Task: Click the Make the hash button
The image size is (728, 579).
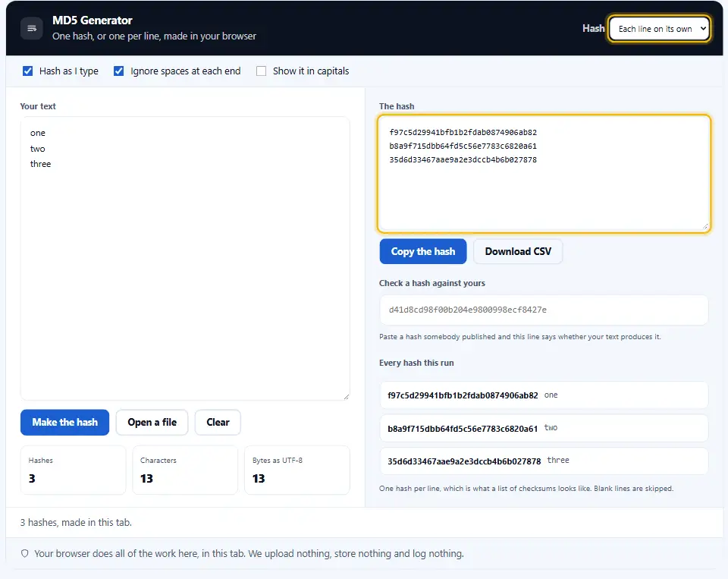Action: (x=65, y=423)
